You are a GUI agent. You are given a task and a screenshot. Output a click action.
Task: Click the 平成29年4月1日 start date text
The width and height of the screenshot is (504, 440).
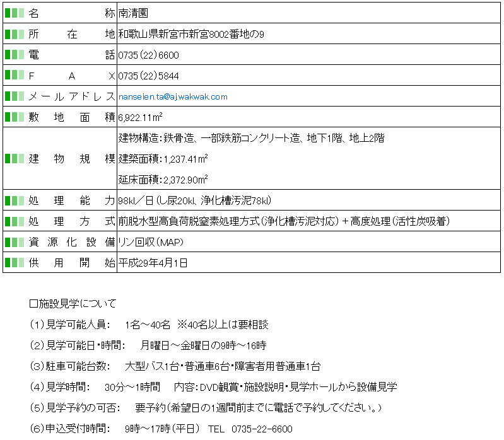(153, 263)
